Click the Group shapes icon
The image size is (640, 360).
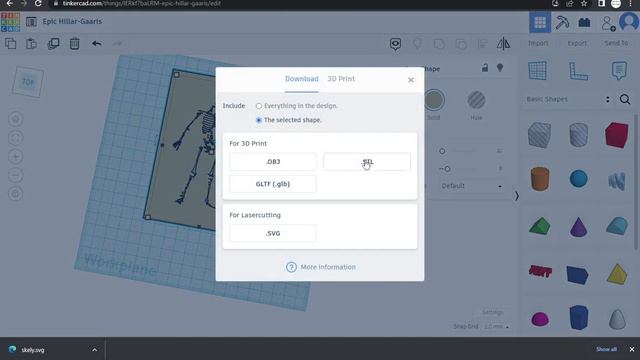click(439, 44)
